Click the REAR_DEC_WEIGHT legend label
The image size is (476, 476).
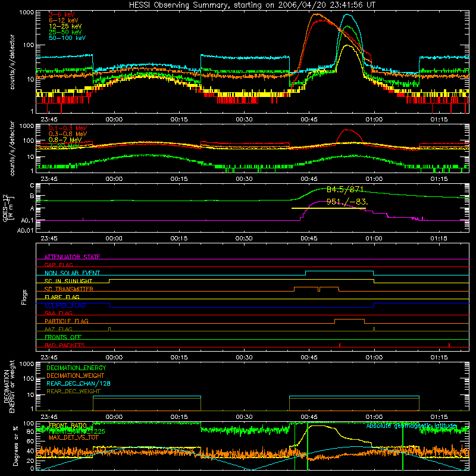click(x=73, y=392)
